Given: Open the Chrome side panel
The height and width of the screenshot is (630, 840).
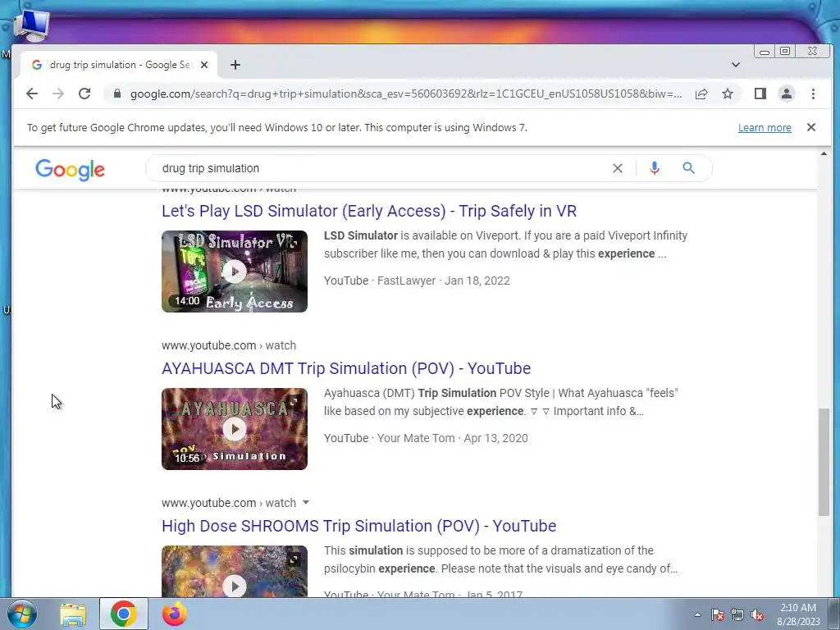Looking at the screenshot, I should click(760, 94).
